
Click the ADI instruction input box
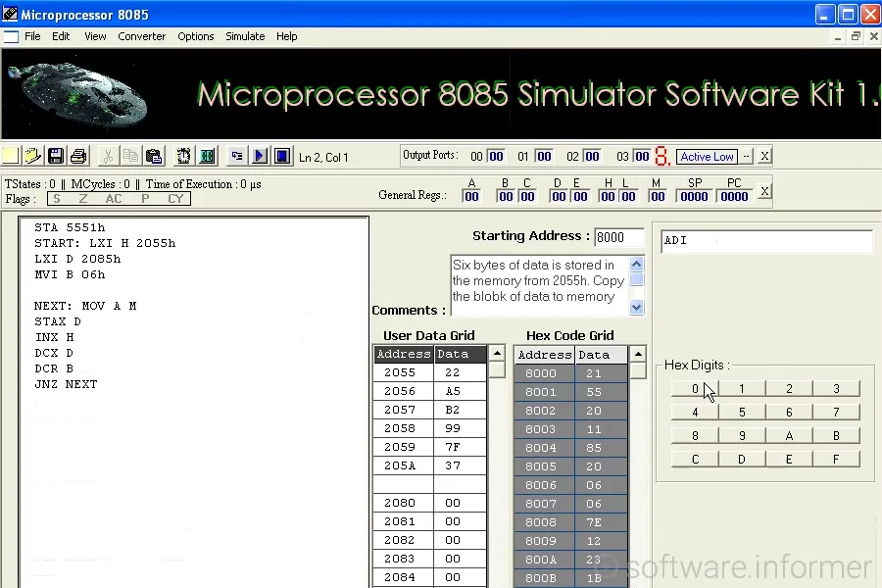pos(766,241)
